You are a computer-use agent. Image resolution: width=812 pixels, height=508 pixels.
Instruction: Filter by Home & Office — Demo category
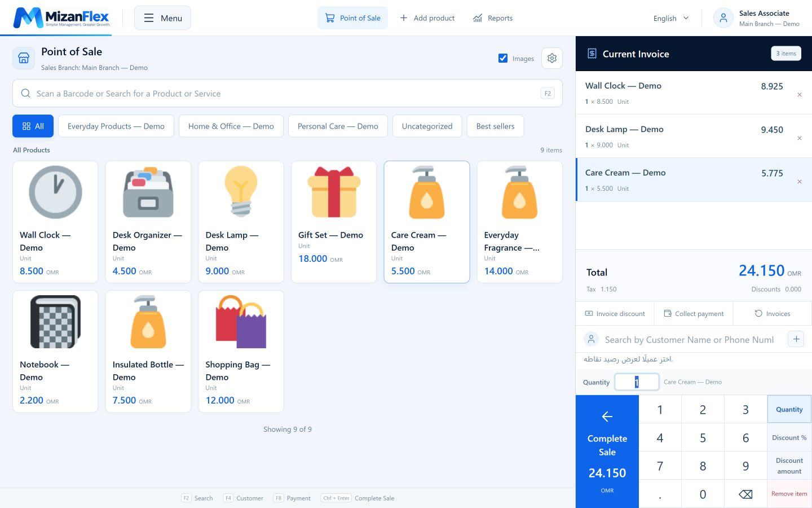231,126
